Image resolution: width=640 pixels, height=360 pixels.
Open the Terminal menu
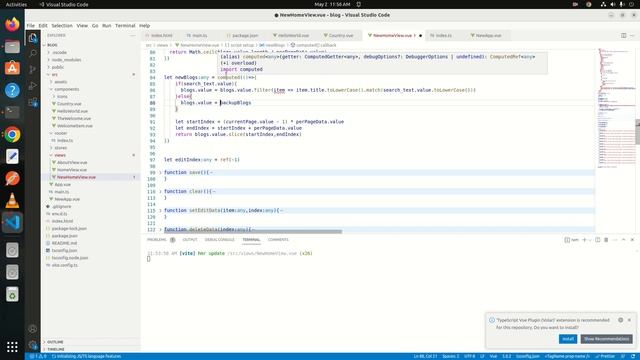tap(125, 25)
